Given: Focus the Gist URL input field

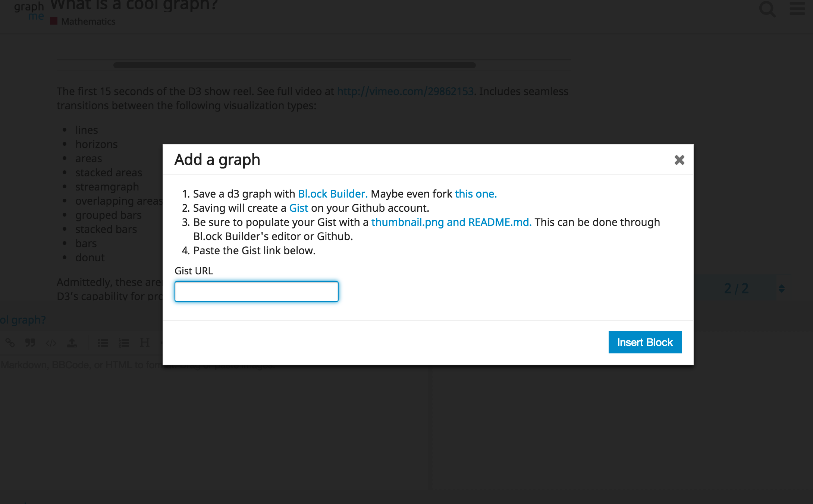Looking at the screenshot, I should [257, 292].
